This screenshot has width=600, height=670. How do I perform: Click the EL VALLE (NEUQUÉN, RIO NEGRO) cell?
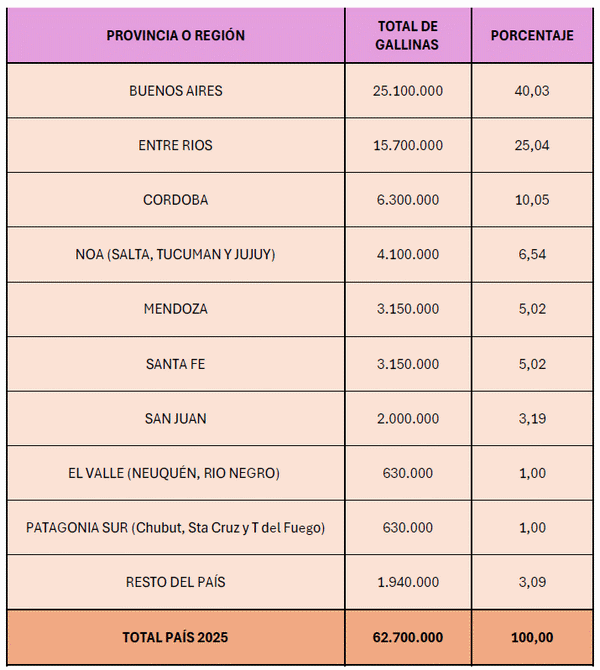coord(176,473)
